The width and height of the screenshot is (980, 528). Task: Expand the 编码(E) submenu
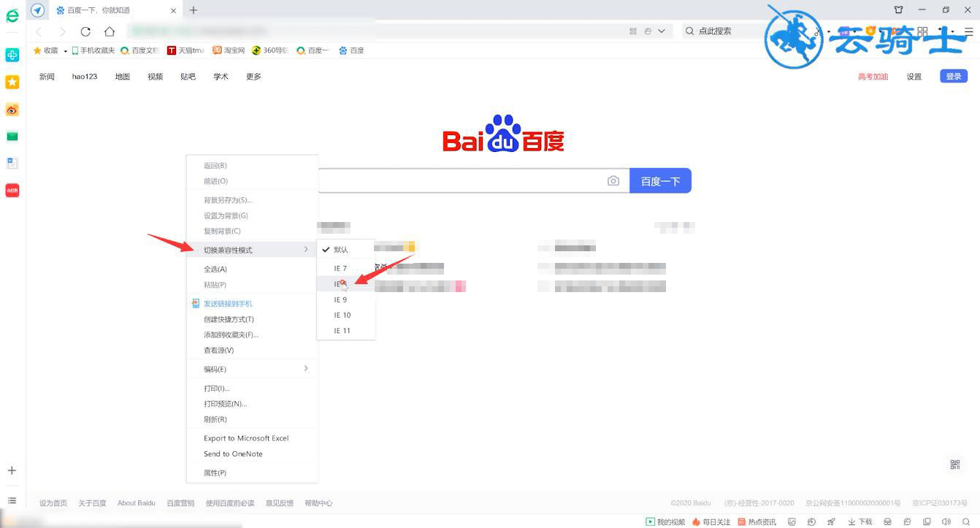click(252, 369)
